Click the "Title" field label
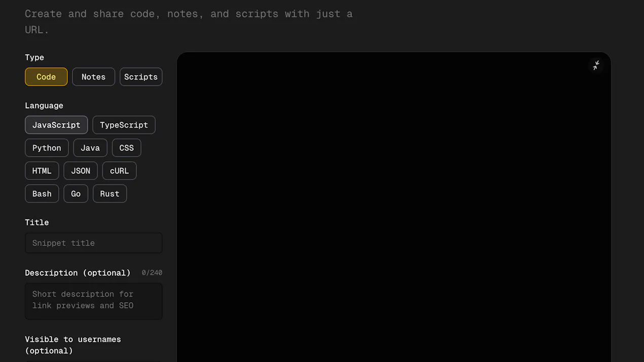The image size is (644, 362). click(37, 223)
